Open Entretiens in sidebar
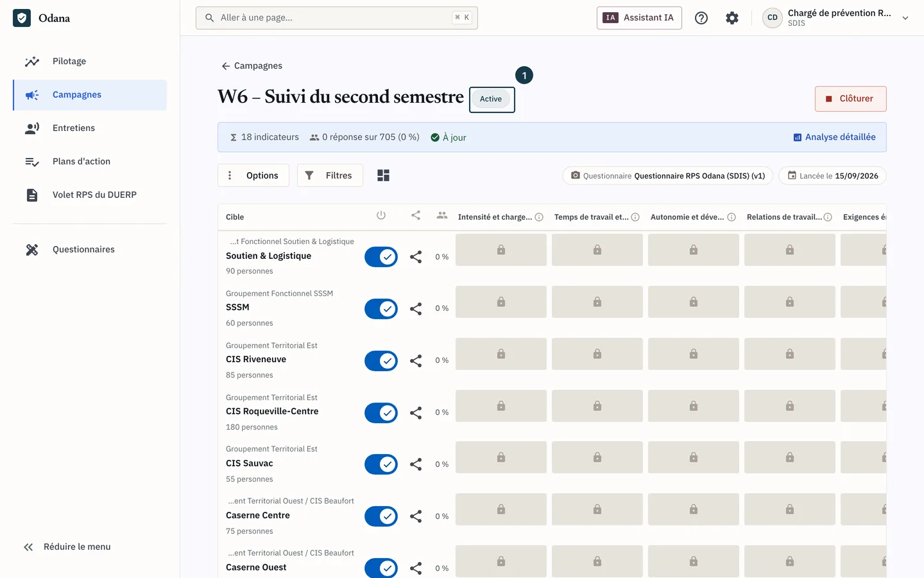 click(x=90, y=128)
